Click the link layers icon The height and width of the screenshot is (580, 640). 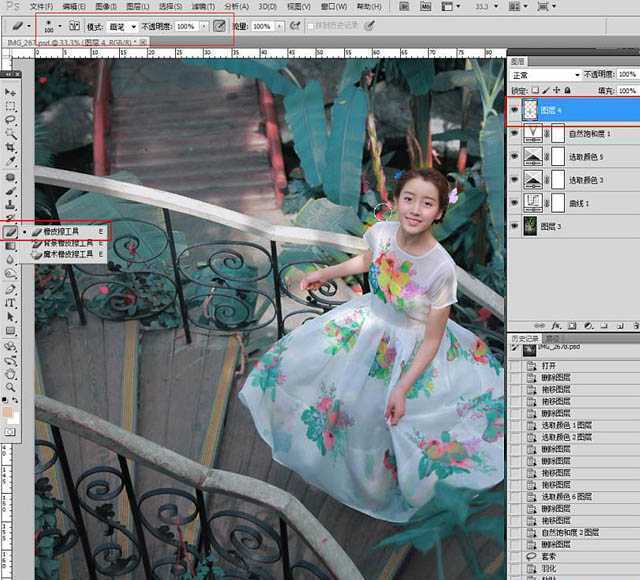pos(540,326)
